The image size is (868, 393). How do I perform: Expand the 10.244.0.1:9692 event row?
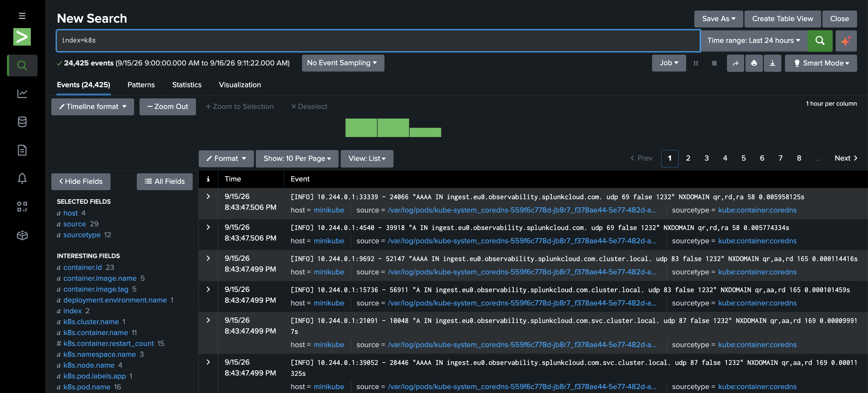point(208,259)
